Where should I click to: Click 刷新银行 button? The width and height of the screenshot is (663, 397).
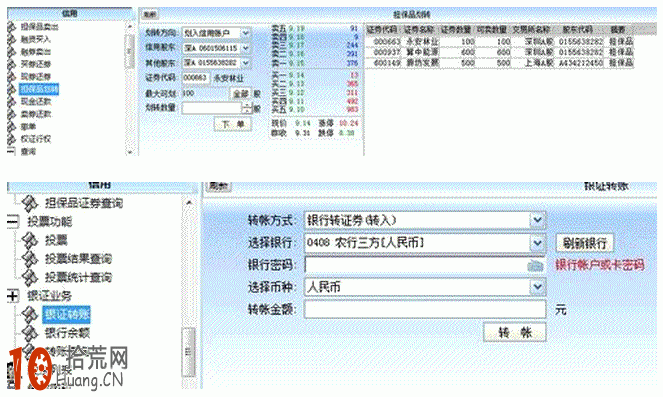(584, 243)
